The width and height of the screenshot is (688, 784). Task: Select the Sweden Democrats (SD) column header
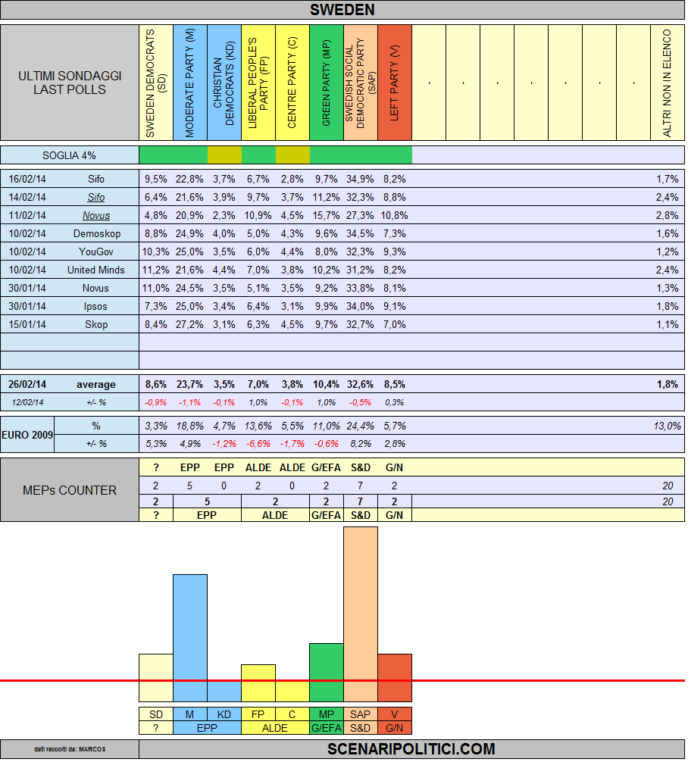156,83
